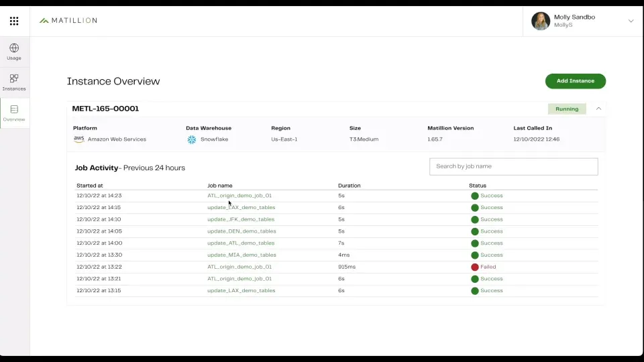Open ATL_origin_demo_job_01 started at 14:23

coord(239,196)
